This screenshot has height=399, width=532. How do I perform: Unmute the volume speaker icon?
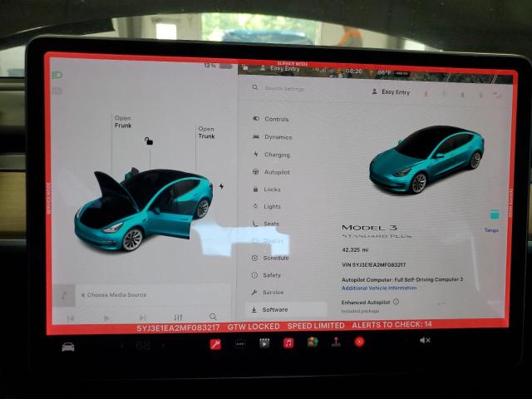425,340
